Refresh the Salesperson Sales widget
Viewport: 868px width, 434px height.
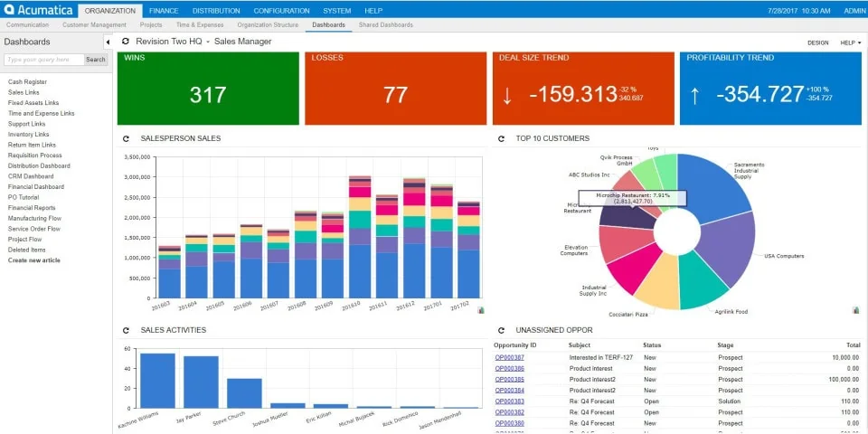click(126, 139)
